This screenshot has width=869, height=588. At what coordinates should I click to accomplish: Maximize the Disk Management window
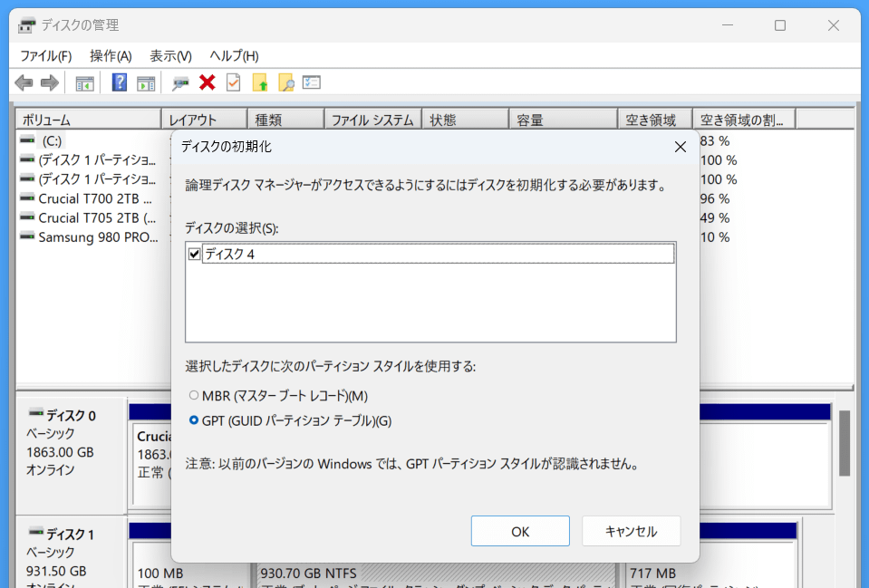780,25
